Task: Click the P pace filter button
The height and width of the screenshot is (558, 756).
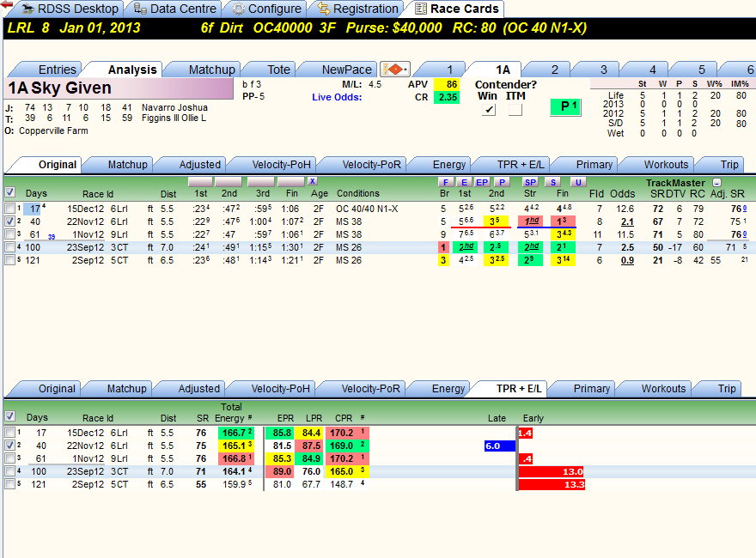Action: point(502,182)
